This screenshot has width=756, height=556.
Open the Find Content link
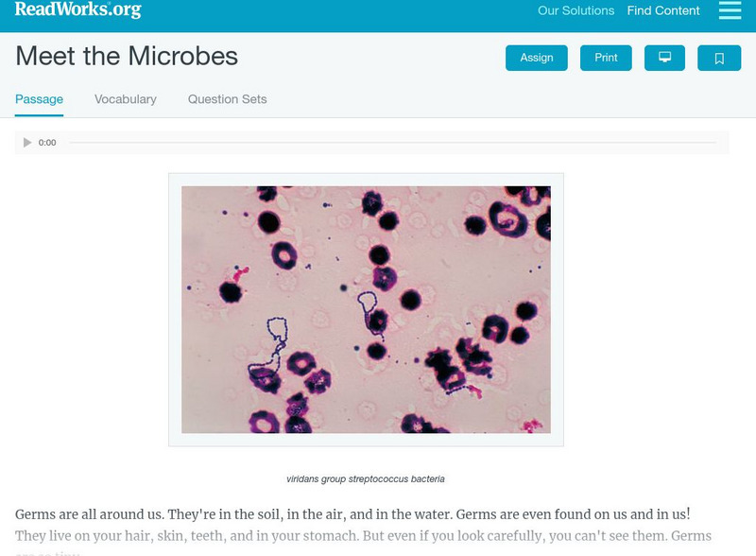pyautogui.click(x=663, y=11)
